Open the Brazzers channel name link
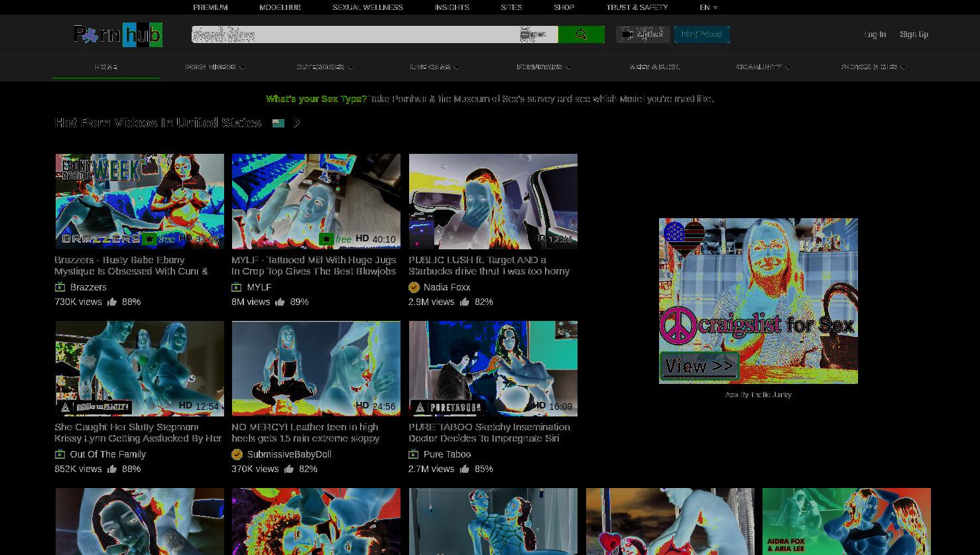Viewport: 980px width, 555px height. click(88, 287)
